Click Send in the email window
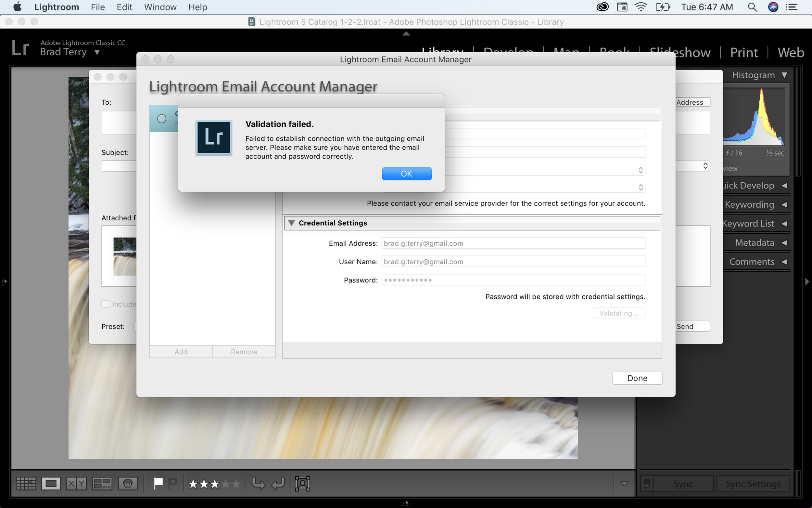Screen dimensions: 812x508 [x=692, y=326]
